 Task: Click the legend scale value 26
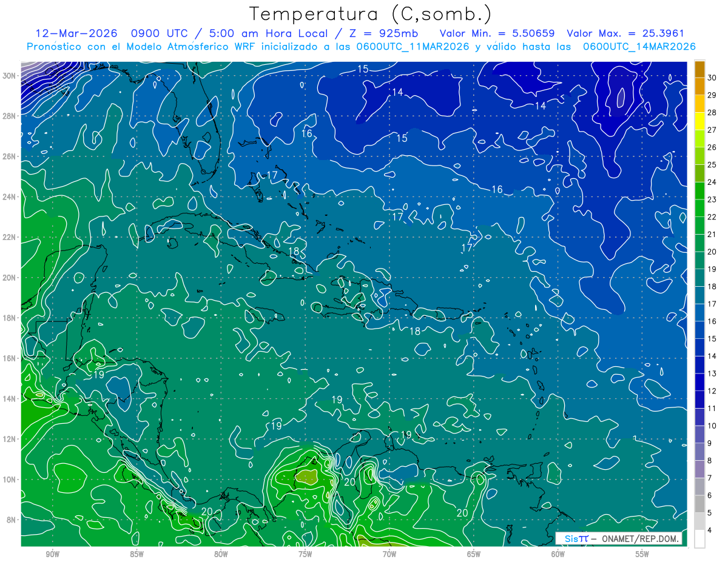(712, 147)
